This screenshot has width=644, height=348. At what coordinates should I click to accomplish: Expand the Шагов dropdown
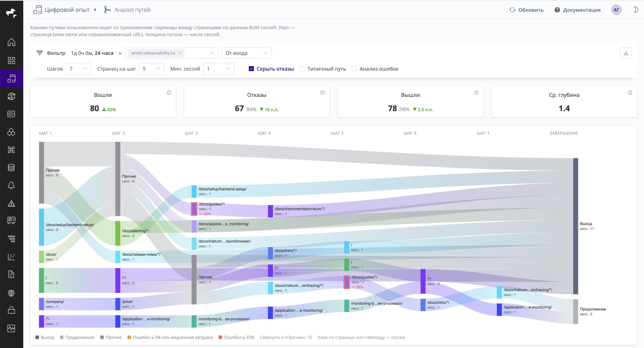coord(78,69)
